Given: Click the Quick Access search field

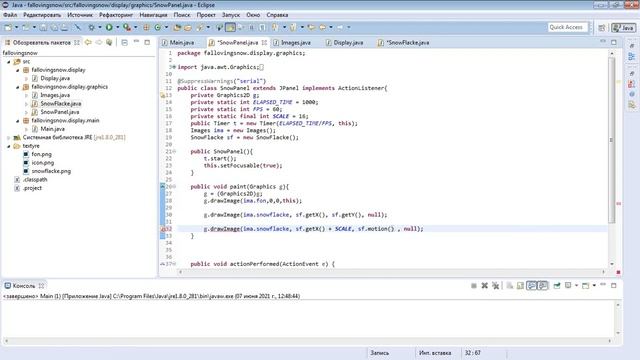Looking at the screenshot, I should coord(568,27).
